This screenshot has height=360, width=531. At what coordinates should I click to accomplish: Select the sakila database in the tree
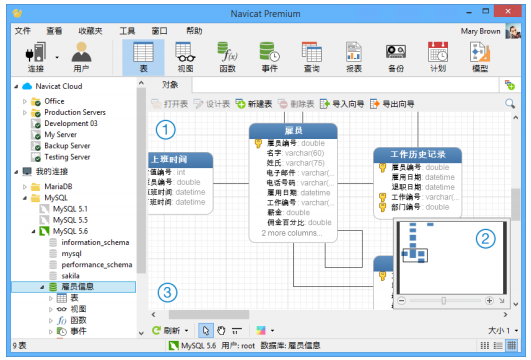coord(70,276)
